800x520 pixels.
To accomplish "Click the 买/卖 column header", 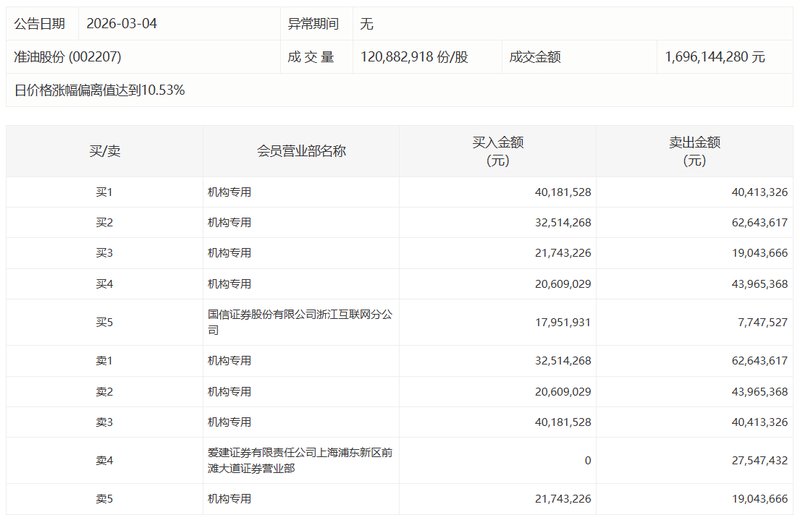I will tap(105, 151).
